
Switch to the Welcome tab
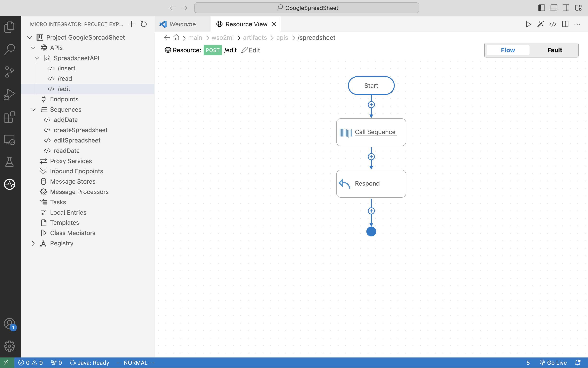[182, 24]
